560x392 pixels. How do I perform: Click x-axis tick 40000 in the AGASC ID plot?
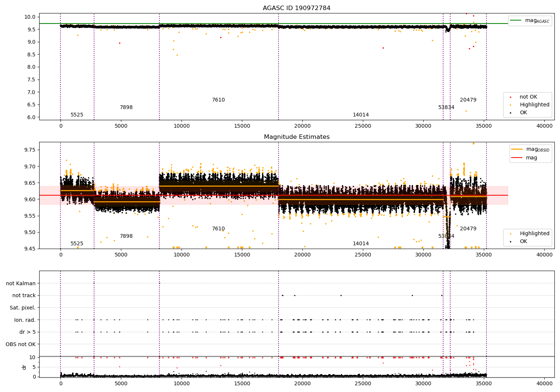(x=544, y=126)
